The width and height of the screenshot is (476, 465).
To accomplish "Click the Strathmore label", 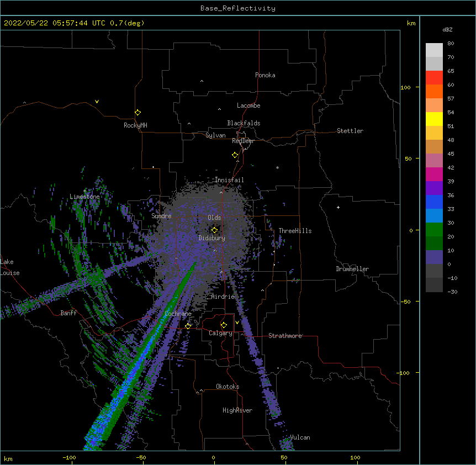I will (285, 336).
